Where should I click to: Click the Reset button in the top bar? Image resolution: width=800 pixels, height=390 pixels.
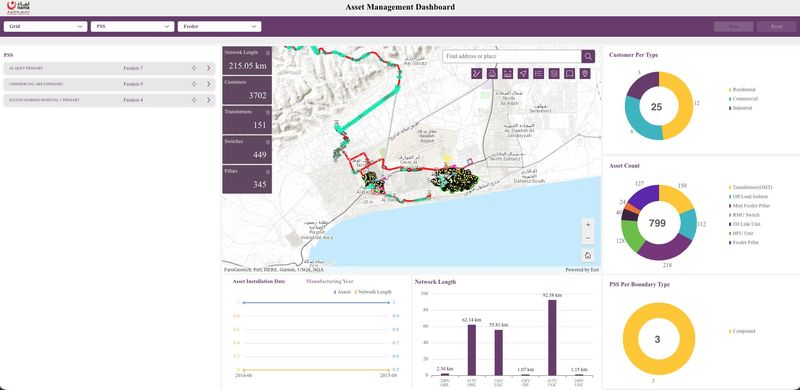point(777,27)
